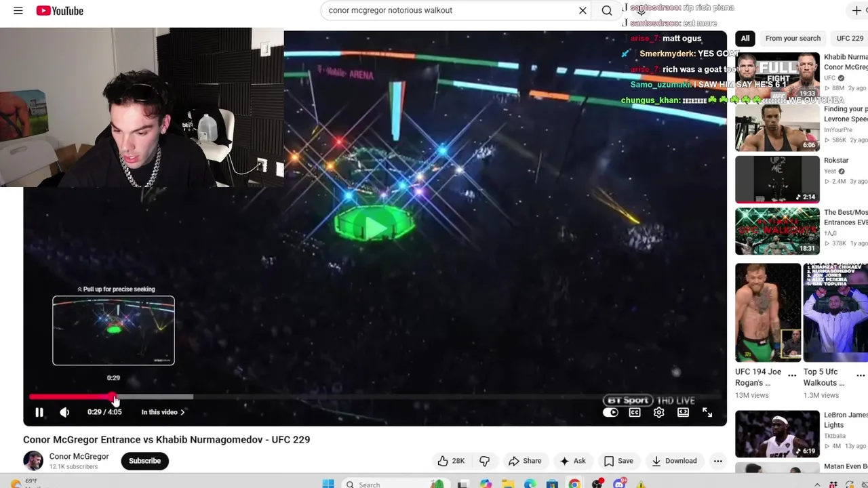The width and height of the screenshot is (868, 488).
Task: Click 'Pull up for precise seeking' label
Action: click(116, 289)
